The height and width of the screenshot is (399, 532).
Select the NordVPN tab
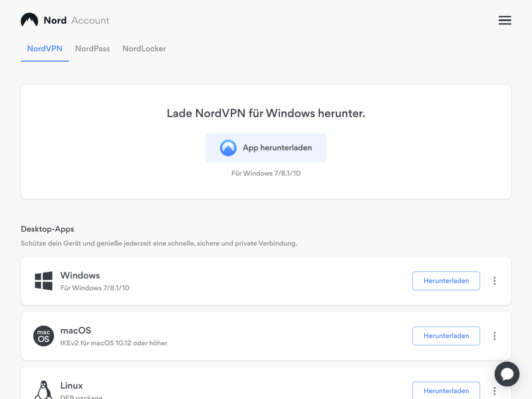(x=45, y=49)
